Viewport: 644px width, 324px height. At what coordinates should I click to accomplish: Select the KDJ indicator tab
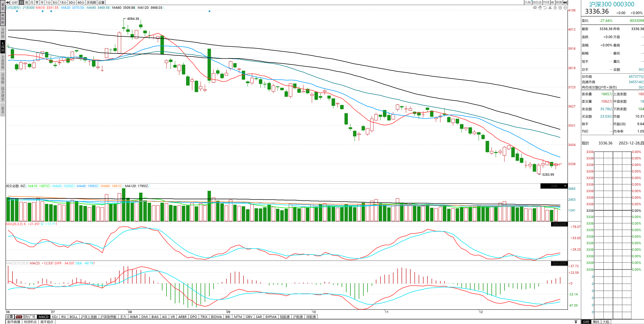[x=55, y=317]
